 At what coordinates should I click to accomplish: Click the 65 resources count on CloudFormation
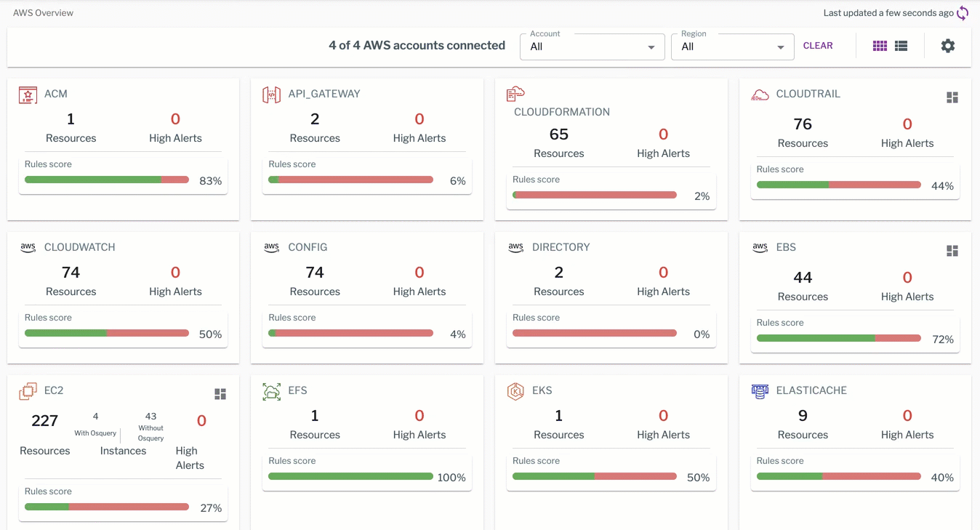559,134
